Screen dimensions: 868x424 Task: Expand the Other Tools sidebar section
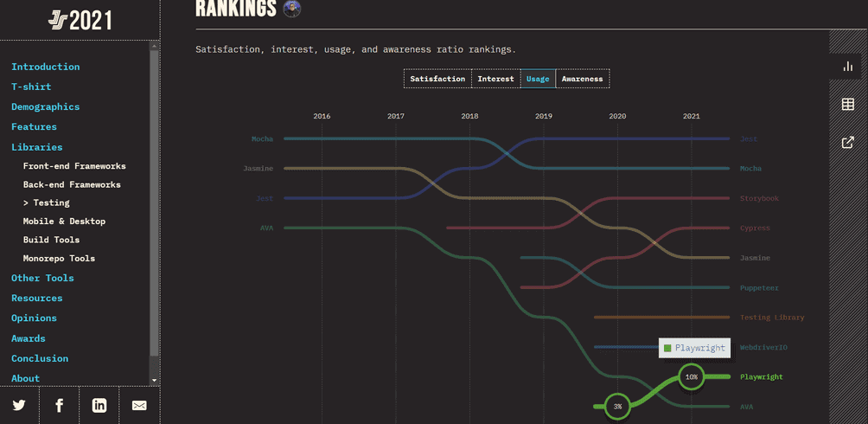pos(42,278)
